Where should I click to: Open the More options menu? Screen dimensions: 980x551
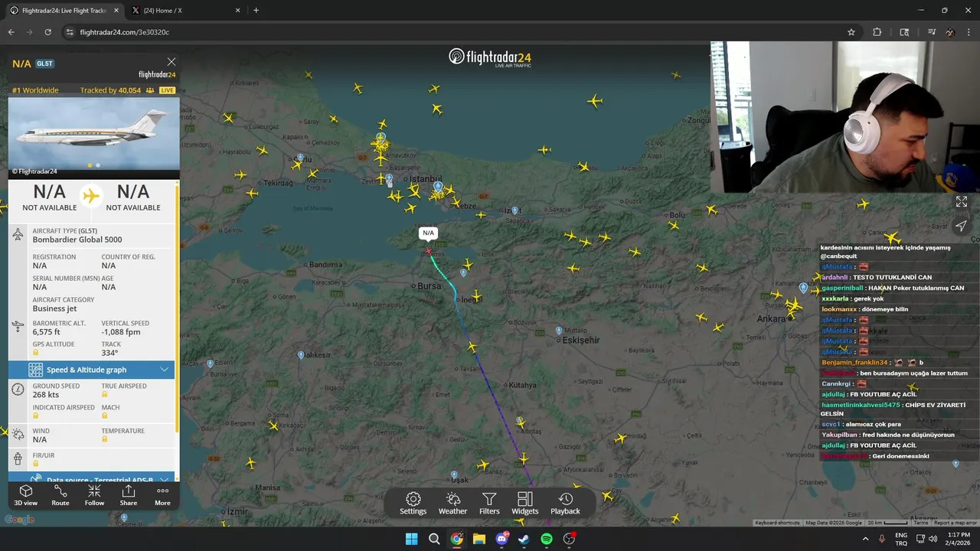click(x=162, y=495)
